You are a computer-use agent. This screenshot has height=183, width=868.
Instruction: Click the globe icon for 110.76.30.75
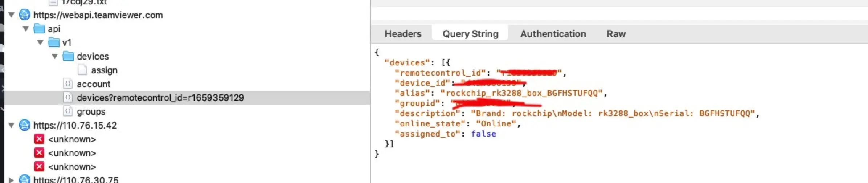pos(24,179)
